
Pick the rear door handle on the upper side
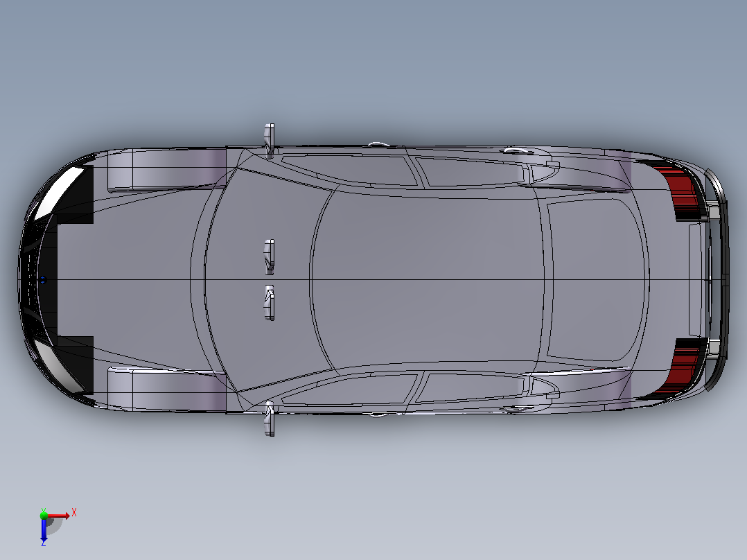(x=517, y=150)
